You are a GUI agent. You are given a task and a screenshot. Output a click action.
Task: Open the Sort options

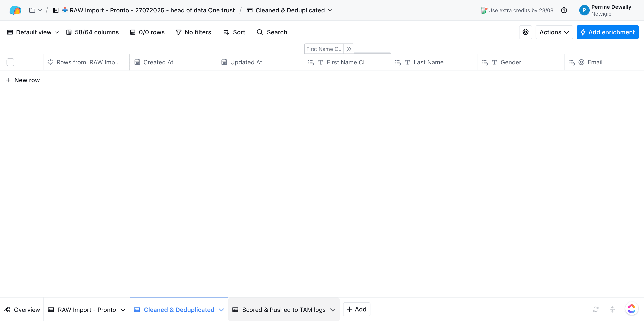point(234,32)
